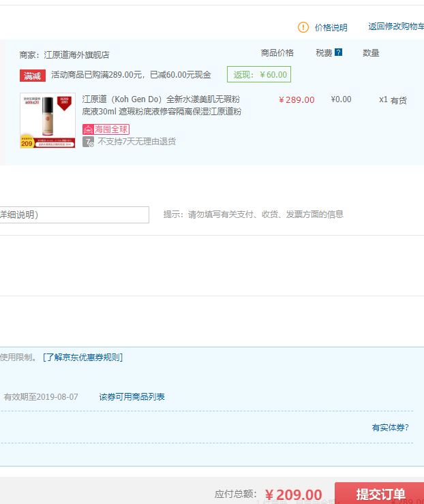Screen dimensions: 424x504
Task: Click the order remark input field
Action: (x=74, y=215)
